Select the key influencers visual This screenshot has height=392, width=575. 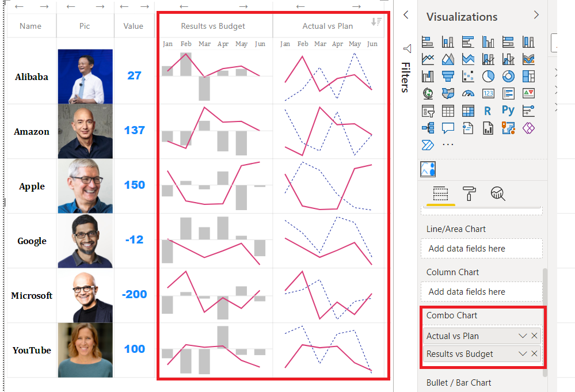pyautogui.click(x=528, y=111)
